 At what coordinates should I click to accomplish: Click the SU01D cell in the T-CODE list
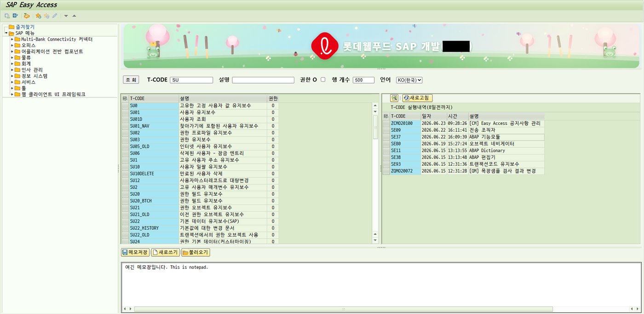(x=154, y=119)
